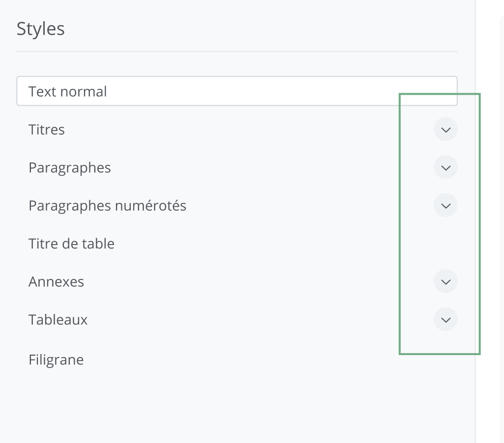Select the Filigrane style entry
Image resolution: width=504 pixels, height=443 pixels.
pyautogui.click(x=56, y=360)
